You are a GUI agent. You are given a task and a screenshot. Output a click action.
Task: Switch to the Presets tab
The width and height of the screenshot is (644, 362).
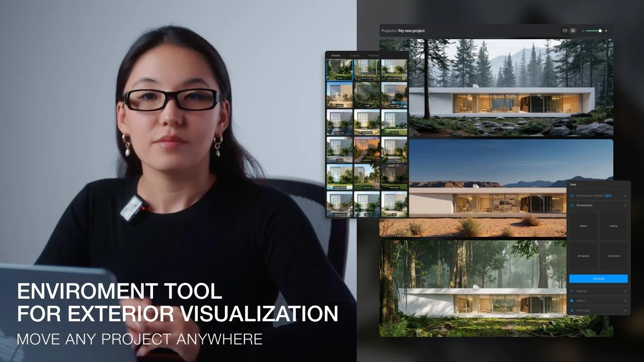click(x=336, y=55)
